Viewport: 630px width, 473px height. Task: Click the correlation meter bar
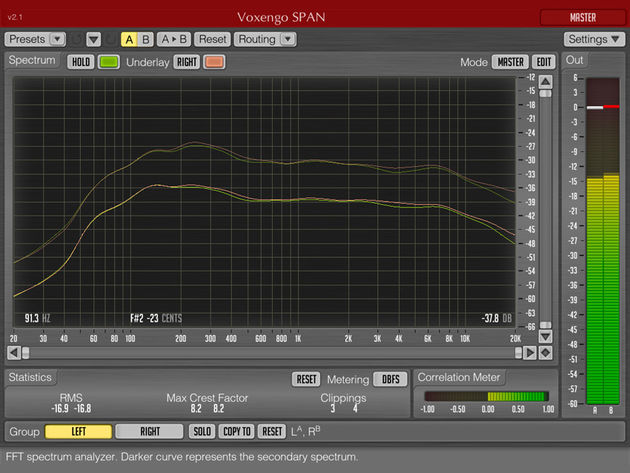[487, 396]
